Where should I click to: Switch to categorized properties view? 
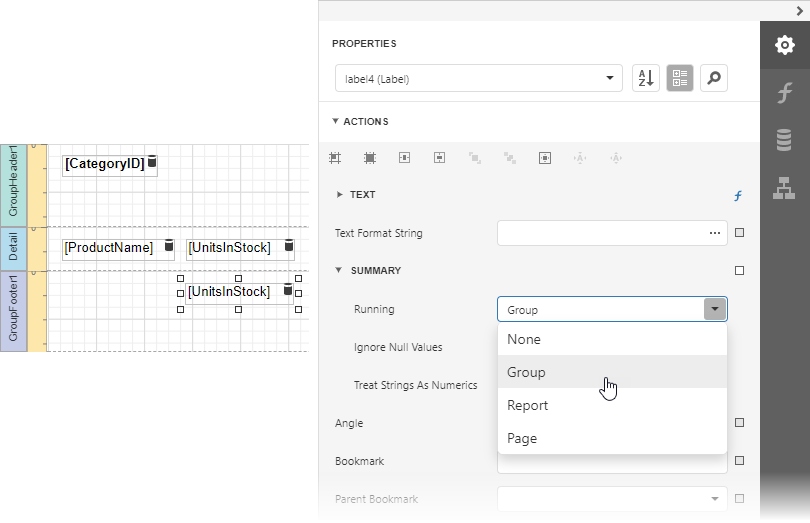pos(680,79)
